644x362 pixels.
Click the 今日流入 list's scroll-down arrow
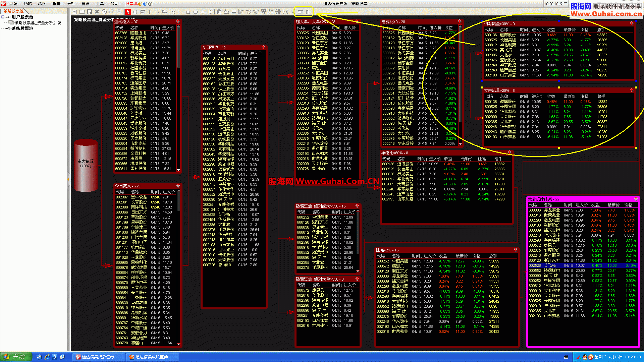(178, 344)
